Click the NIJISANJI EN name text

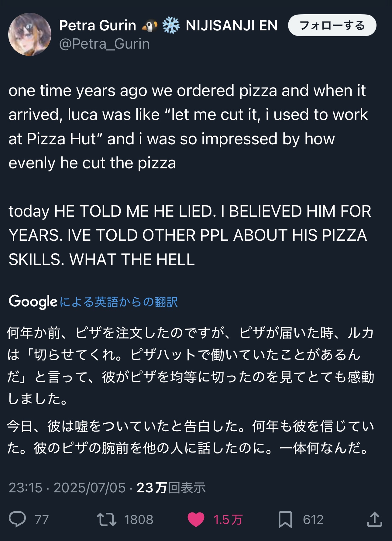pos(232,26)
